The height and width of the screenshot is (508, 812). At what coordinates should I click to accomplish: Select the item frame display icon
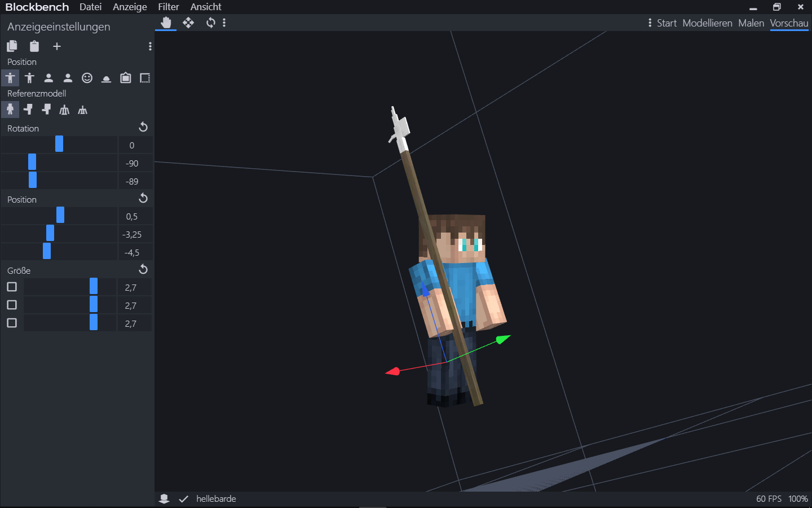[x=126, y=78]
